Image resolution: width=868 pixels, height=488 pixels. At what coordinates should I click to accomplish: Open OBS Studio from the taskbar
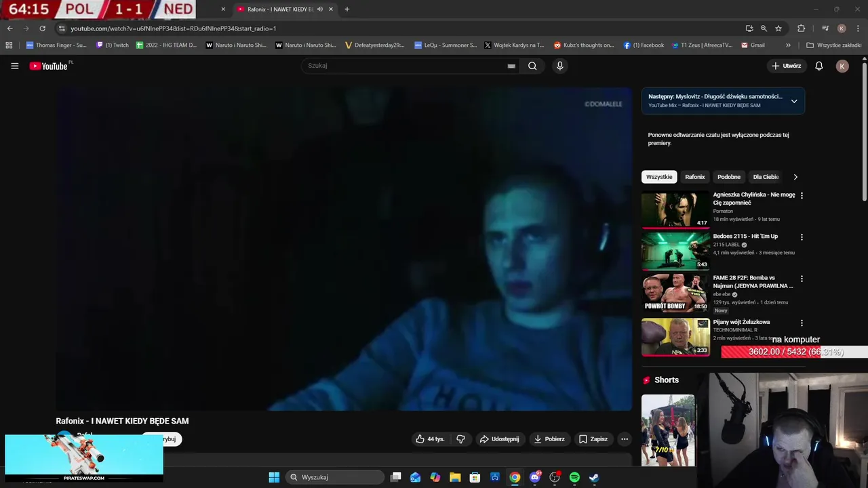(x=555, y=477)
